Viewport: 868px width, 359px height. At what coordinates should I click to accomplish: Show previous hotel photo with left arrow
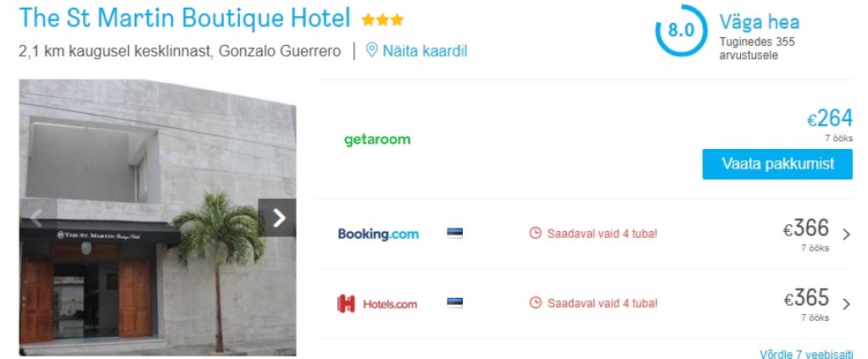click(36, 218)
